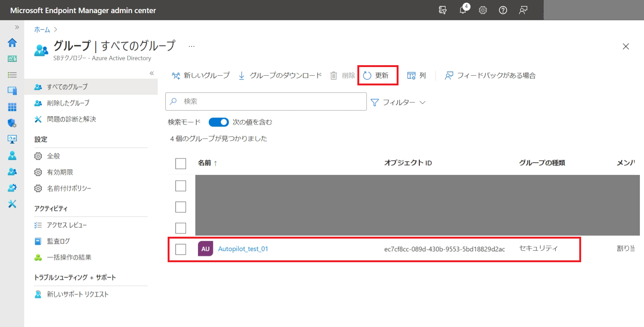Open the Users icon in left rail
This screenshot has height=327, width=644.
(x=12, y=155)
